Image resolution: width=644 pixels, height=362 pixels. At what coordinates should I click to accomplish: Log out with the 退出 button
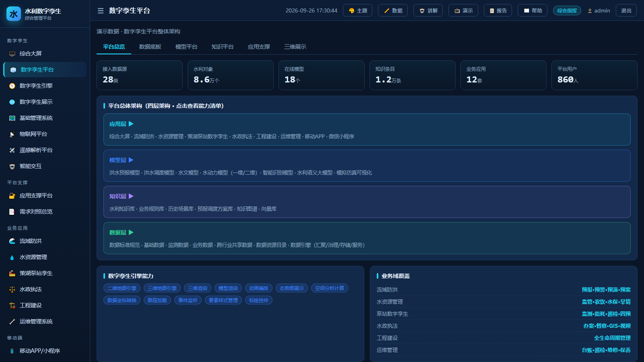point(626,10)
